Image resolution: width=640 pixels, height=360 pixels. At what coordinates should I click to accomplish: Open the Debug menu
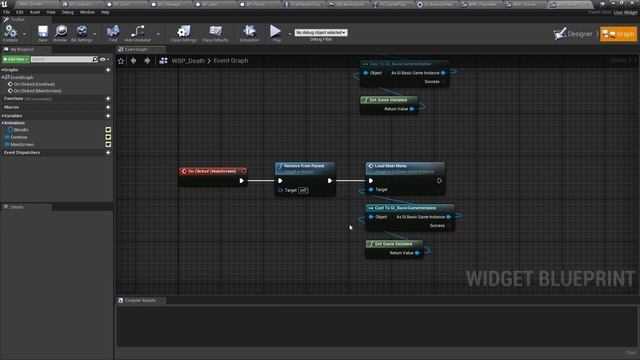[68, 12]
